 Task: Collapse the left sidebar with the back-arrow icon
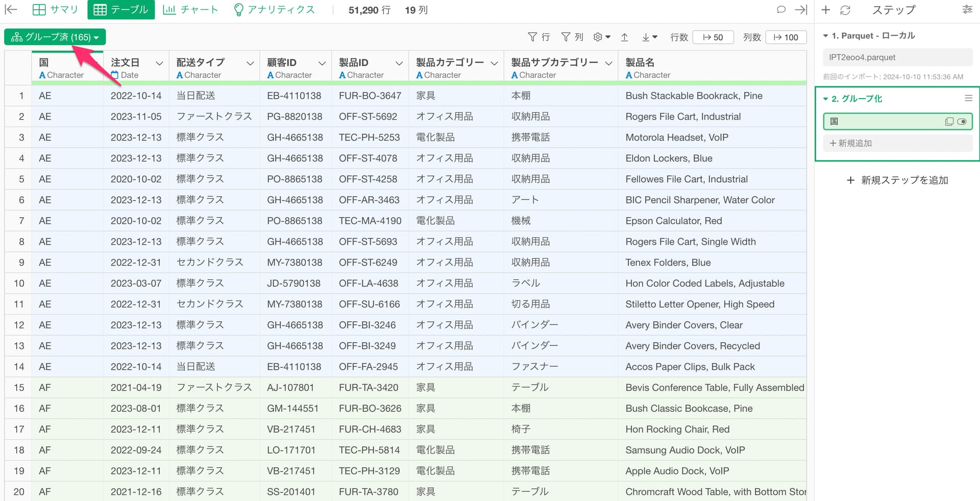11,10
